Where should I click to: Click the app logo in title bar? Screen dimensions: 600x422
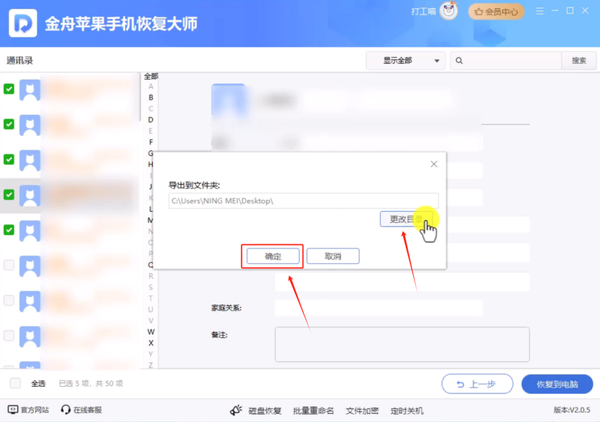(x=23, y=23)
